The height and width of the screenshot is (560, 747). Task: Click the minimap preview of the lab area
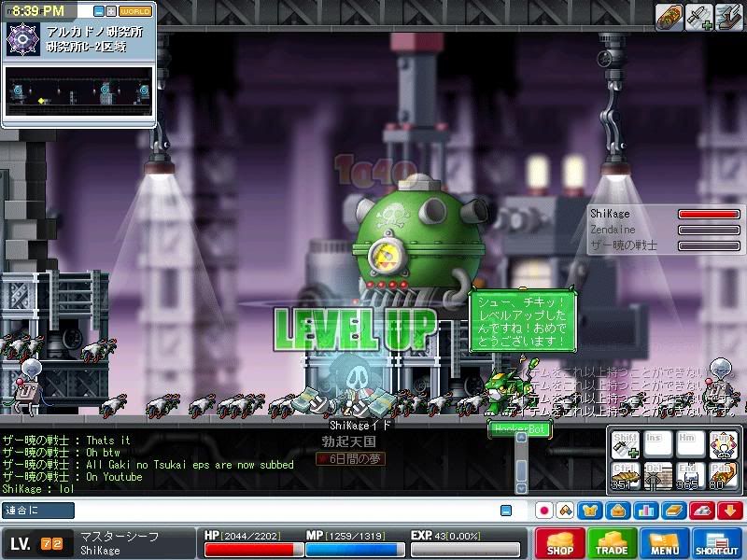click(78, 91)
